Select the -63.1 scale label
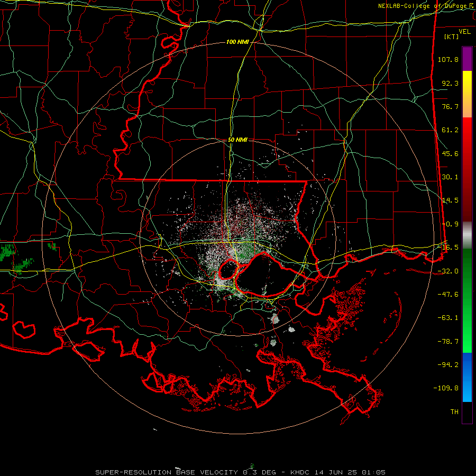Image resolution: width=476 pixels, height=476 pixels. (448, 318)
